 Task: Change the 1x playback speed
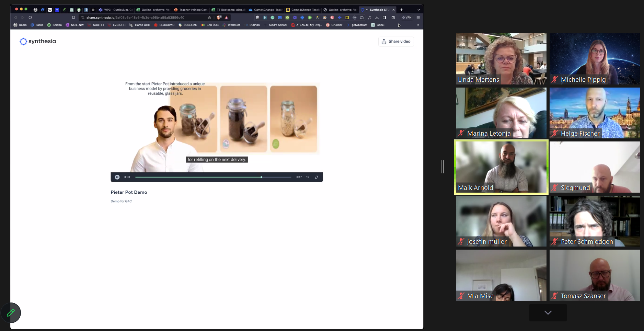(308, 177)
